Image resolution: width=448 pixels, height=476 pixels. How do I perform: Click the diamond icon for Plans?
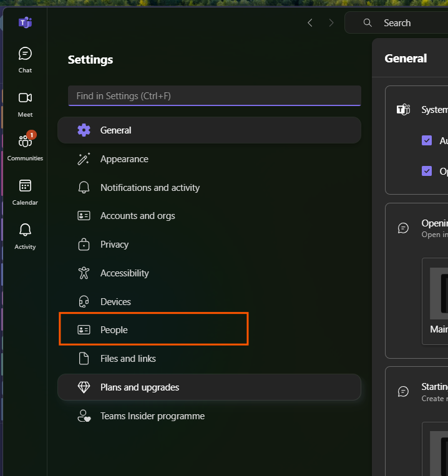tap(84, 387)
